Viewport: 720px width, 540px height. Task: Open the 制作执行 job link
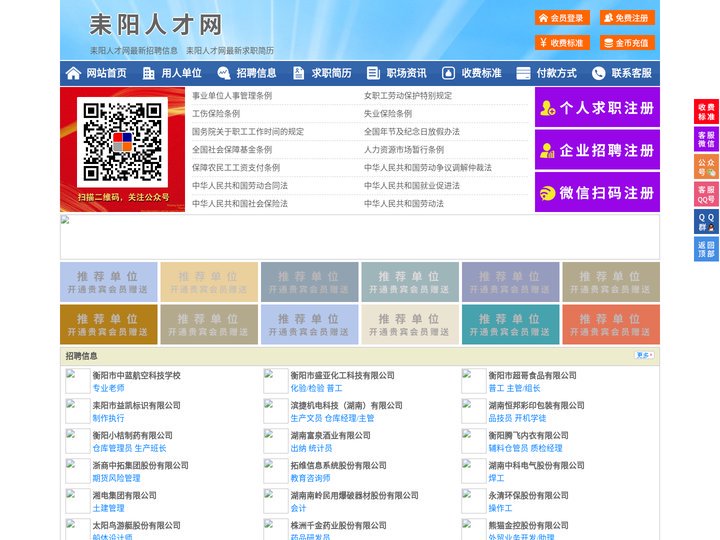(108, 418)
